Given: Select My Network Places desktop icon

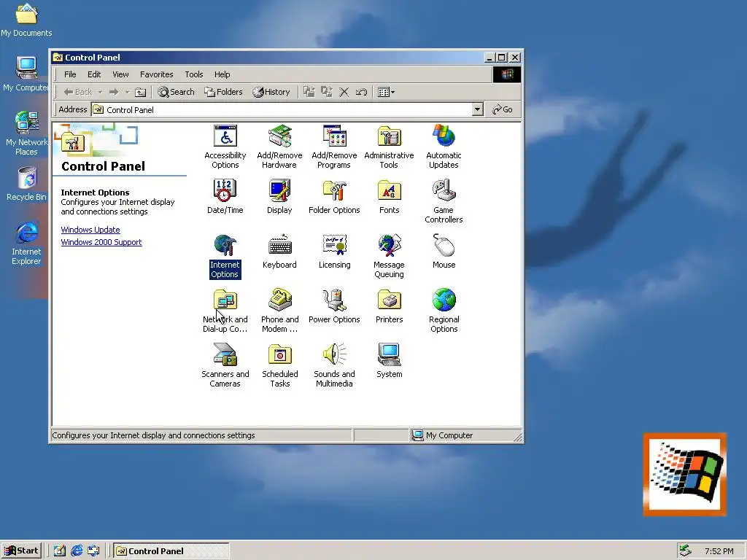Looking at the screenshot, I should pyautogui.click(x=26, y=133).
